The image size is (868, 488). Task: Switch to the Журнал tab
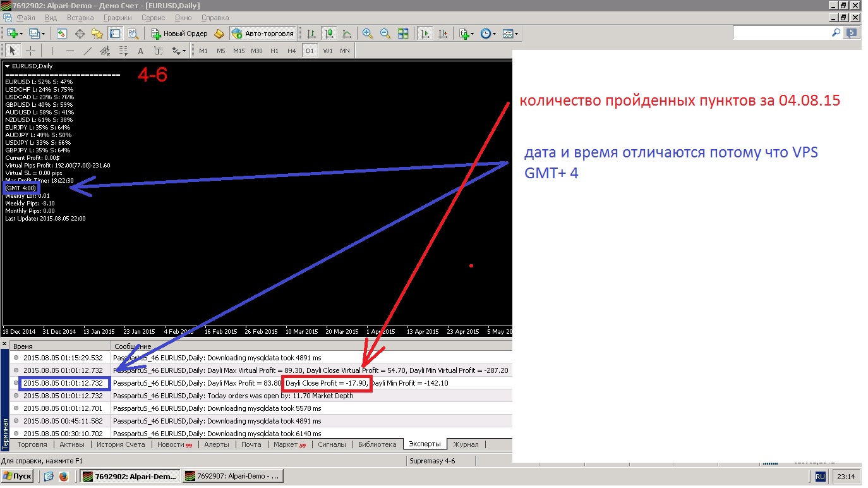point(466,444)
